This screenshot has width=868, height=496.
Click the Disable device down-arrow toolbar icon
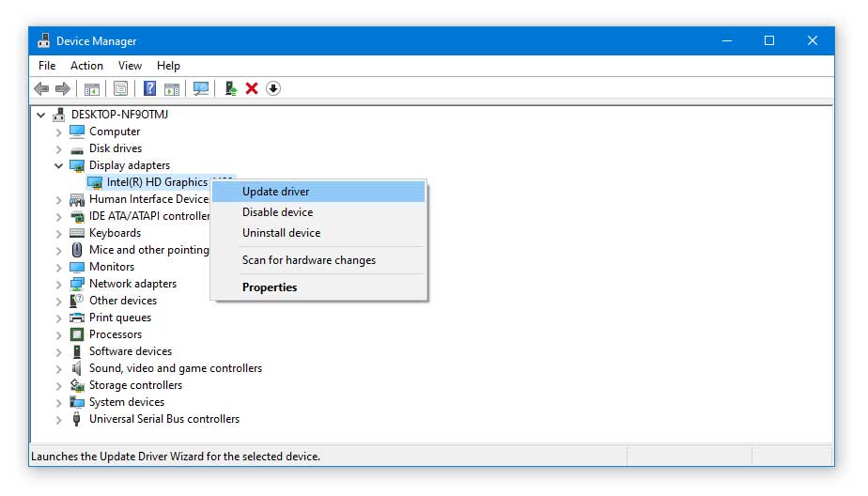[x=273, y=88]
